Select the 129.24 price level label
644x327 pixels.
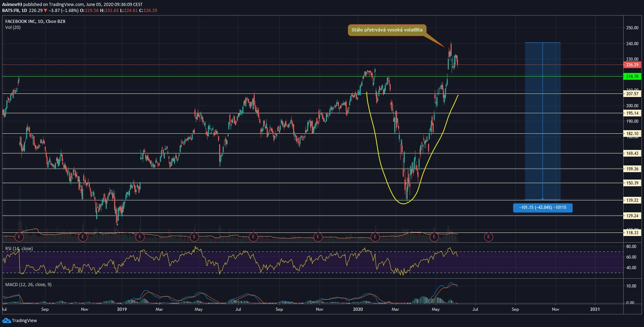point(632,216)
